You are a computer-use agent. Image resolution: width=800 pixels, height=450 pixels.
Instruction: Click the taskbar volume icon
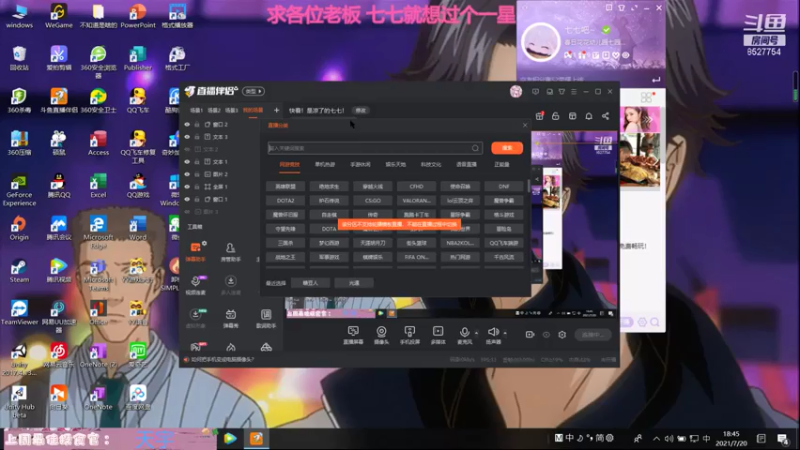668,438
